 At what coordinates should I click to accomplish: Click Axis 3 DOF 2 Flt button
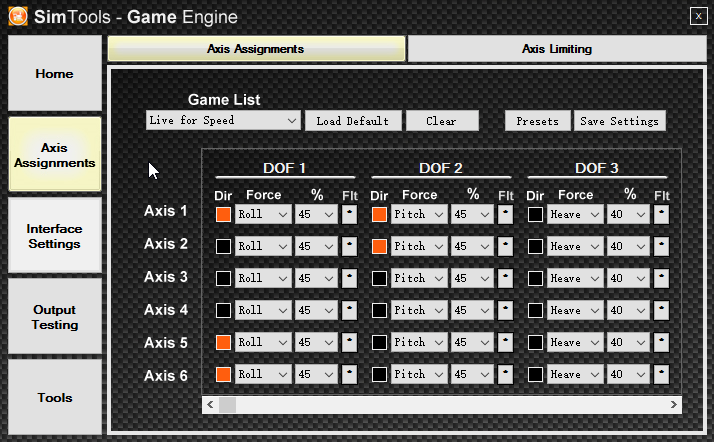tap(505, 278)
